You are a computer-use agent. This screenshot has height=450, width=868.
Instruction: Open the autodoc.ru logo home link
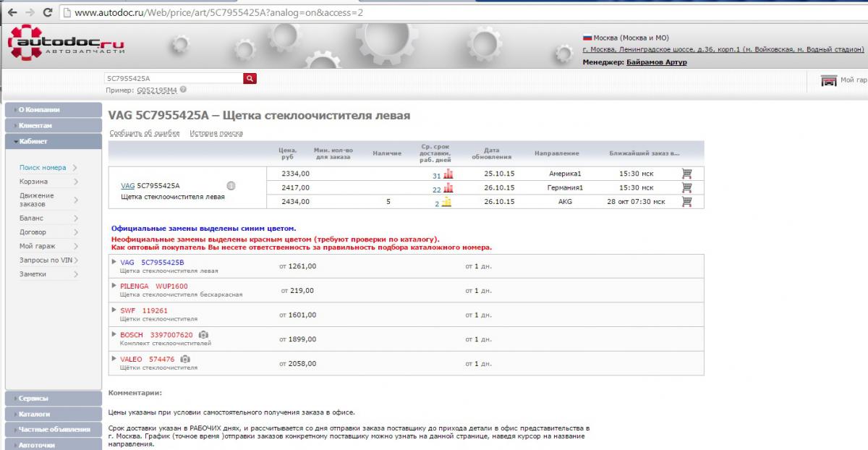(x=66, y=44)
